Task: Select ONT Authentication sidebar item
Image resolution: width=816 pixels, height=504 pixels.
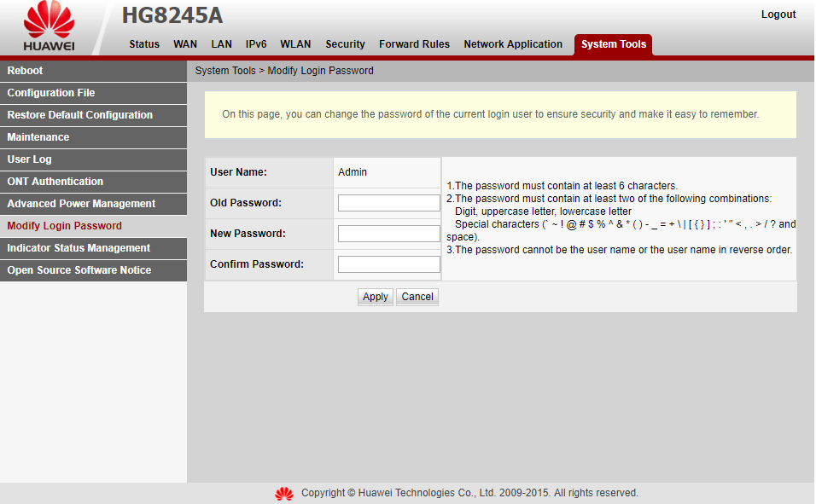Action: [94, 182]
